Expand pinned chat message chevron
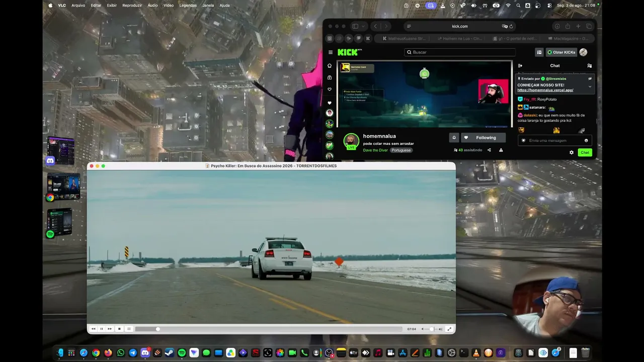This screenshot has height=362, width=644. [x=590, y=86]
